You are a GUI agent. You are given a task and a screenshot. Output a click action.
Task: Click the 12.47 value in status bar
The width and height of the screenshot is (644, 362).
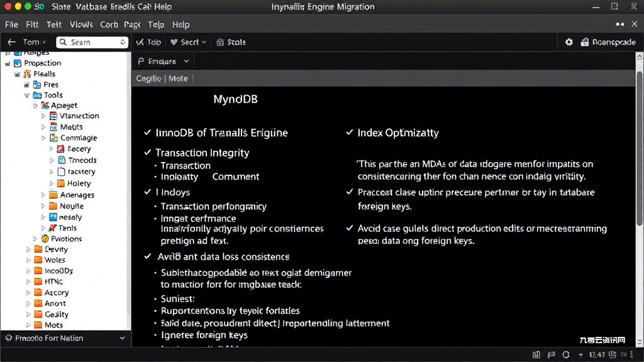tap(597, 354)
